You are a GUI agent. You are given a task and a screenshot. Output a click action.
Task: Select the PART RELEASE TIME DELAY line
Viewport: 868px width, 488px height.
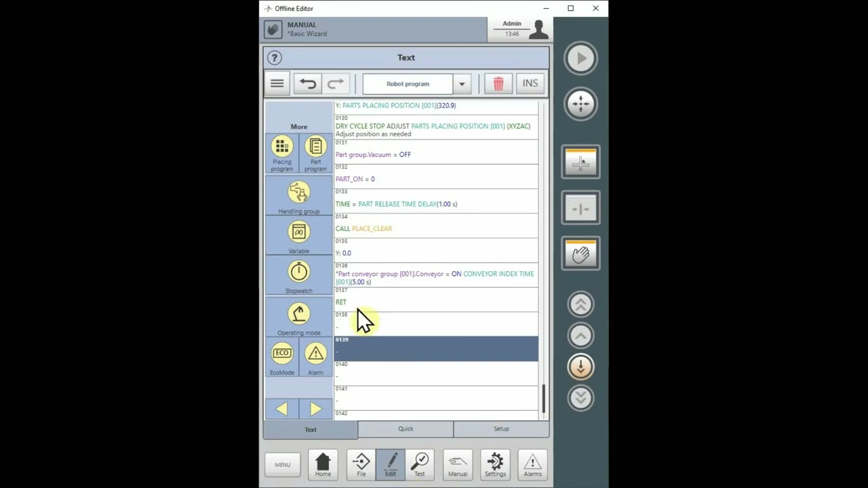[436, 201]
